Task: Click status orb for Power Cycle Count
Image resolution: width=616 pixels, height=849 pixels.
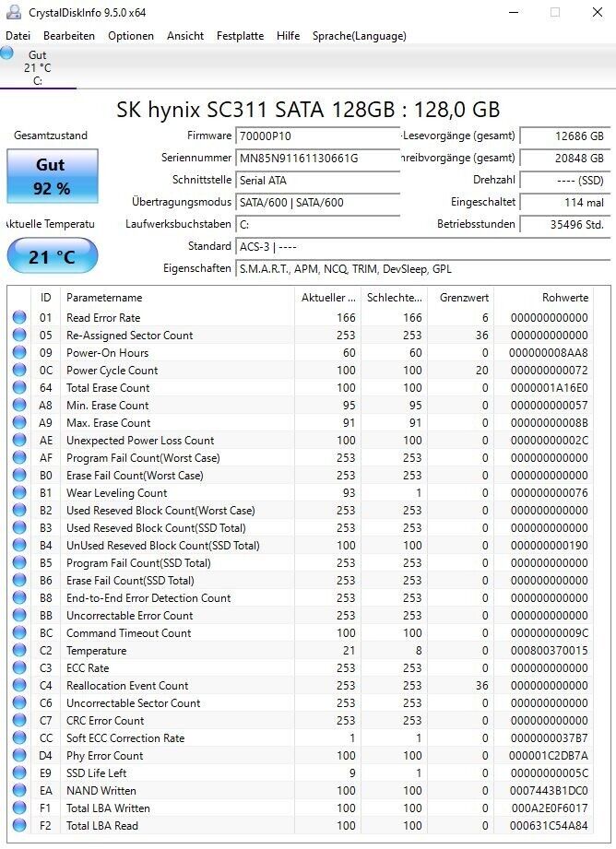Action: coord(19,370)
